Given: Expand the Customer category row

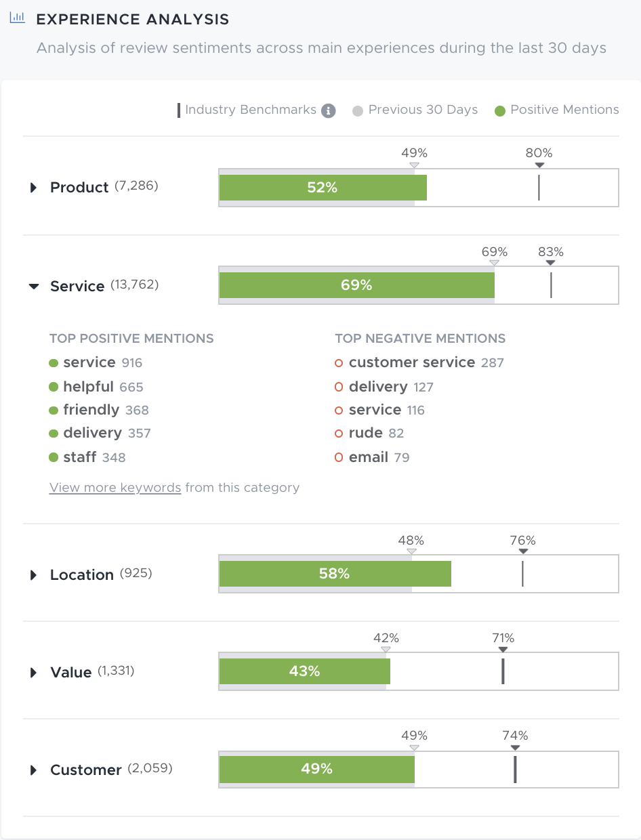Looking at the screenshot, I should click(x=33, y=770).
